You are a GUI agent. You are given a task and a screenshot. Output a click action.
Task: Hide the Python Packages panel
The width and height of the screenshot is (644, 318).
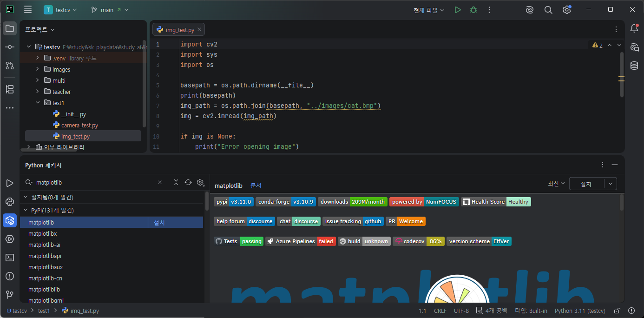click(x=615, y=165)
